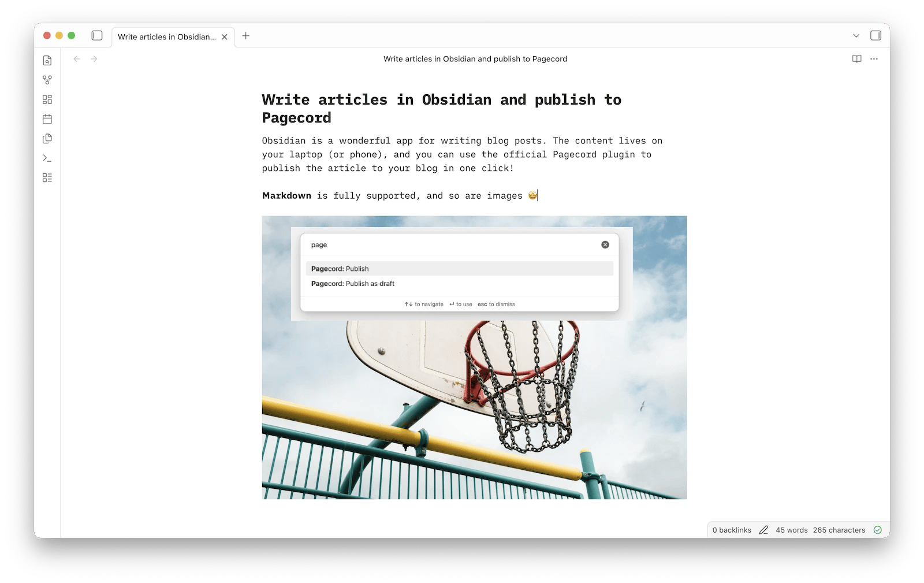Close the 'Write articles in Obsidian' tab

(x=225, y=37)
